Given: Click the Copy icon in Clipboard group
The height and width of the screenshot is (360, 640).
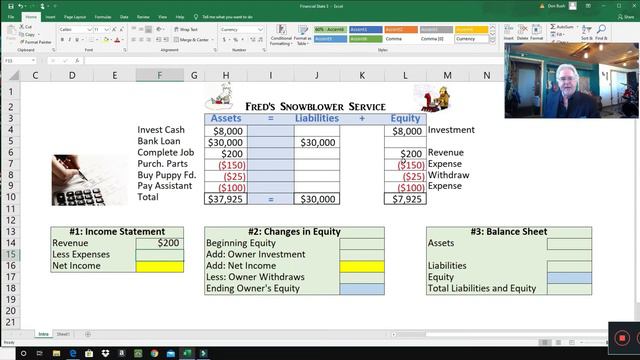Looking at the screenshot, I should coord(22,34).
